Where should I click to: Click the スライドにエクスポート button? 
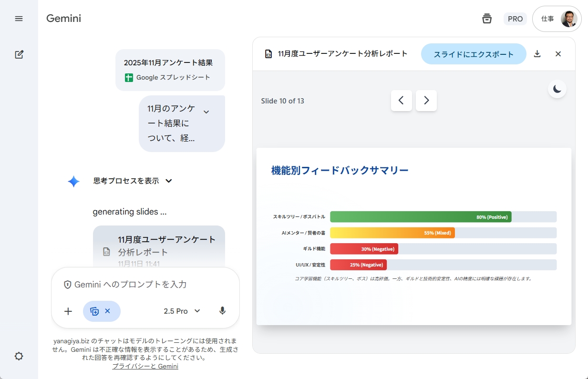(x=474, y=54)
